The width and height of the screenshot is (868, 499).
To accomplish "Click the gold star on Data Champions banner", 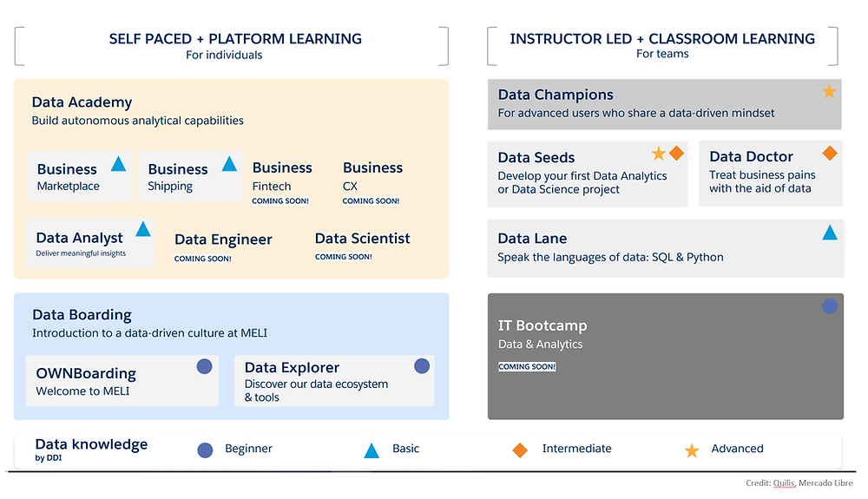I will (x=829, y=92).
